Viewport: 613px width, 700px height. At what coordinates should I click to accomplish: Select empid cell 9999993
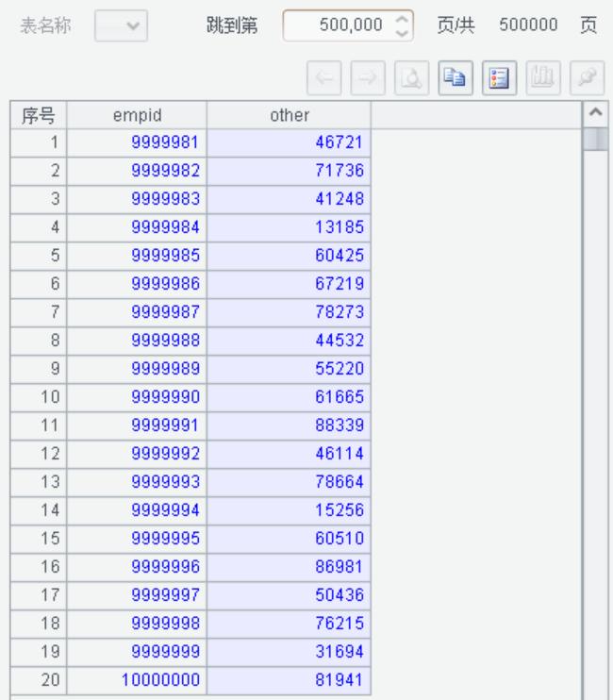pyautogui.click(x=137, y=482)
